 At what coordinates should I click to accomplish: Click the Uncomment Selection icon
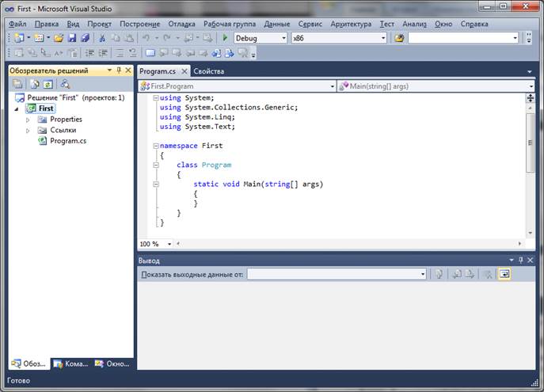coord(132,53)
